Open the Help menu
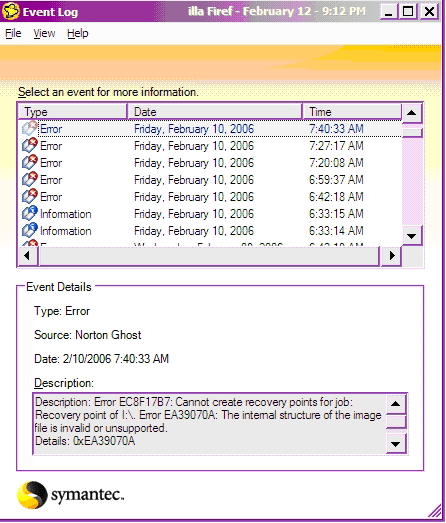Screen dimensions: 446x523 pyautogui.click(x=78, y=33)
